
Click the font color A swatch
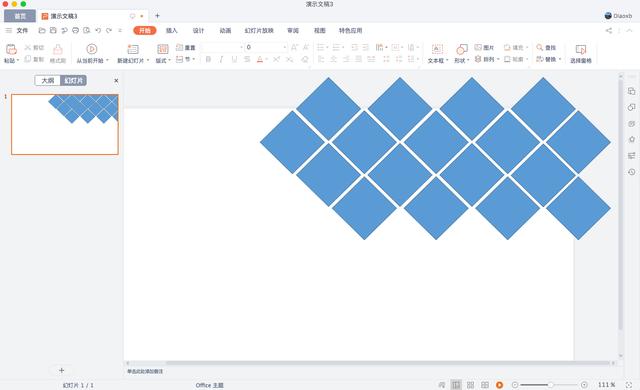pyautogui.click(x=260, y=60)
